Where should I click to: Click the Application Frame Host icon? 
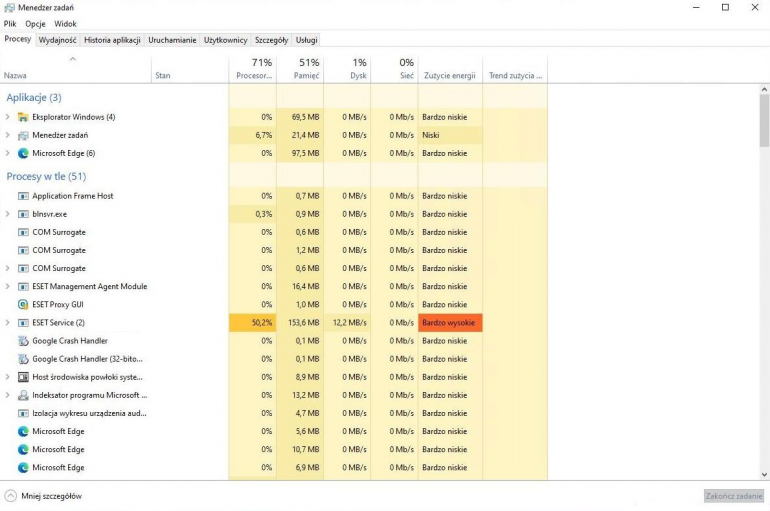tap(23, 196)
